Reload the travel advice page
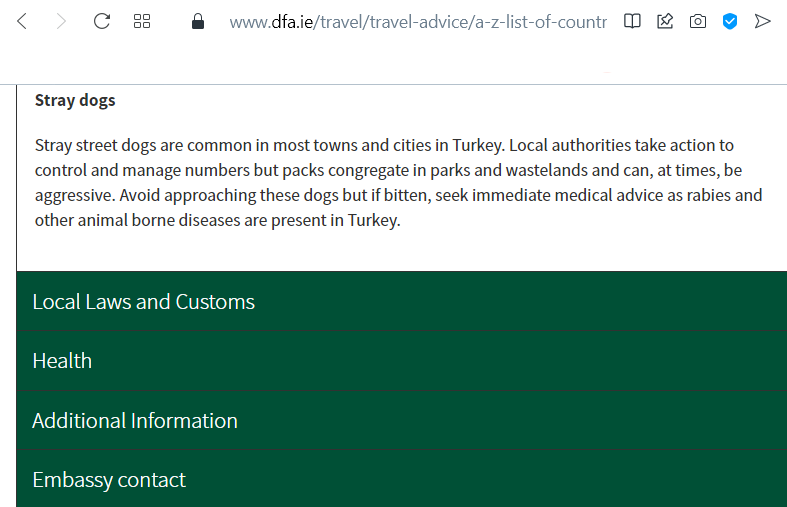Image resolution: width=787 pixels, height=507 pixels. coord(102,22)
